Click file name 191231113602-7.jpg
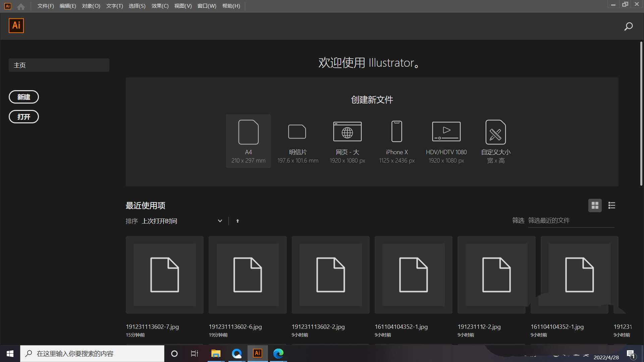Screen dimensions: 644x362 tap(152, 326)
